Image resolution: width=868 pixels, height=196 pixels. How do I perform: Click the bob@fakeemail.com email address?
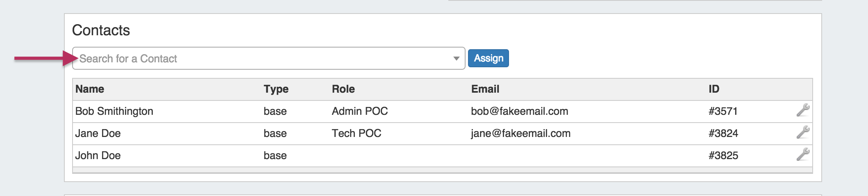click(519, 111)
